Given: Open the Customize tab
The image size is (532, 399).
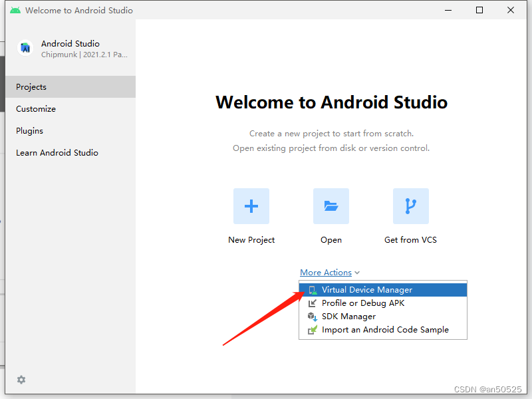Looking at the screenshot, I should pos(70,109).
